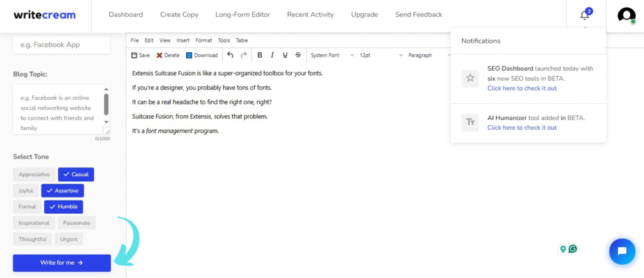The image size is (644, 278).
Task: Open the Insert menu
Action: coord(183,40)
